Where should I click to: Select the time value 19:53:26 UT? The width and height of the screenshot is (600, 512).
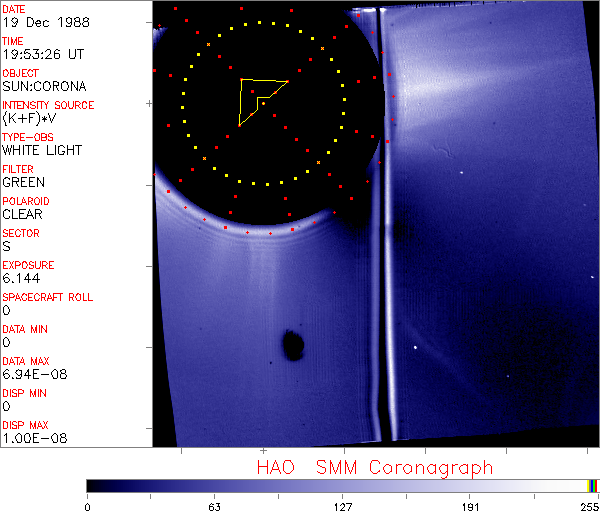(40, 54)
